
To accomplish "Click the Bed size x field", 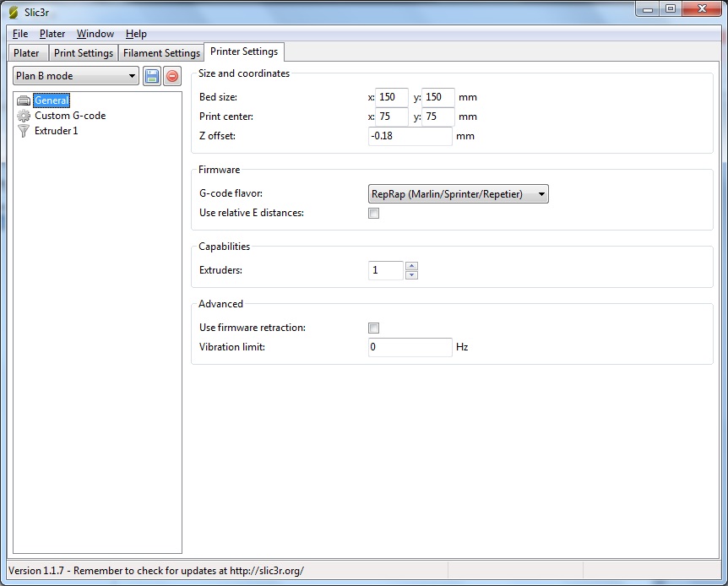I will tap(391, 97).
